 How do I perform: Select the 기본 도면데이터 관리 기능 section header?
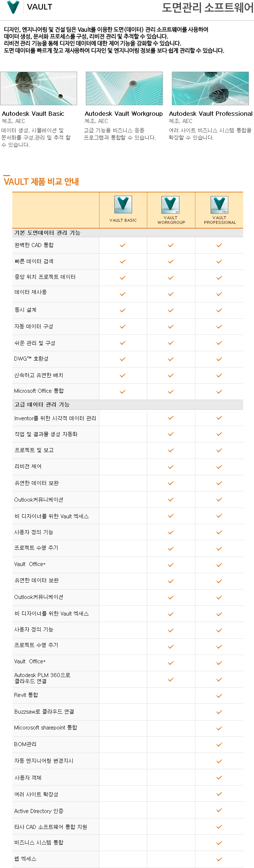pyautogui.click(x=47, y=233)
